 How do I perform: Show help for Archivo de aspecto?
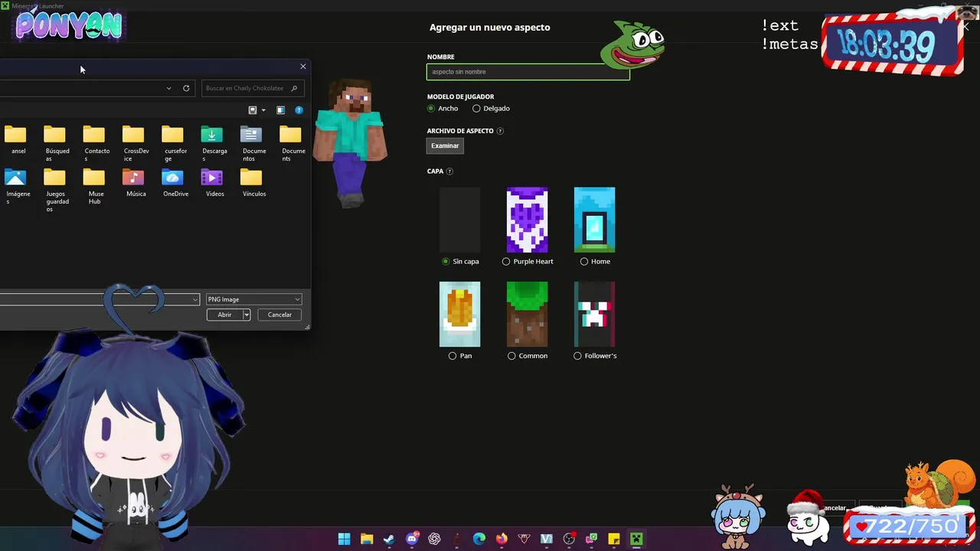click(500, 131)
